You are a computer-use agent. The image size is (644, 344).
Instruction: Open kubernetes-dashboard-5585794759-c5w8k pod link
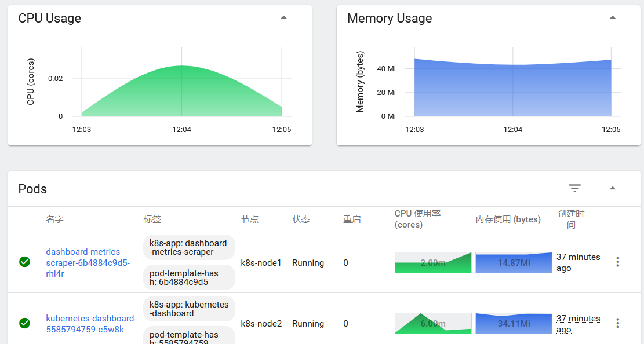click(91, 324)
